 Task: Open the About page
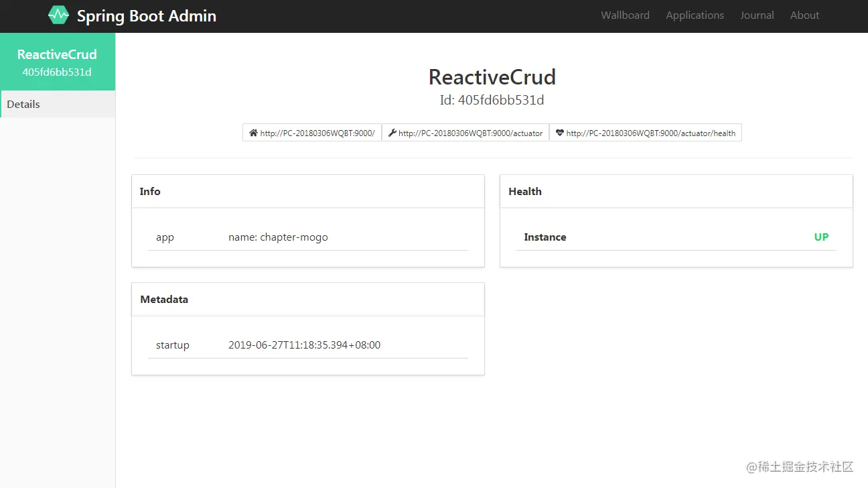pos(804,15)
